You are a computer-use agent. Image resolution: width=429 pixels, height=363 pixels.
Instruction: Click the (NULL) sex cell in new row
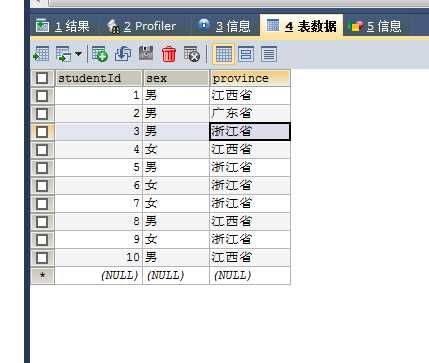176,276
